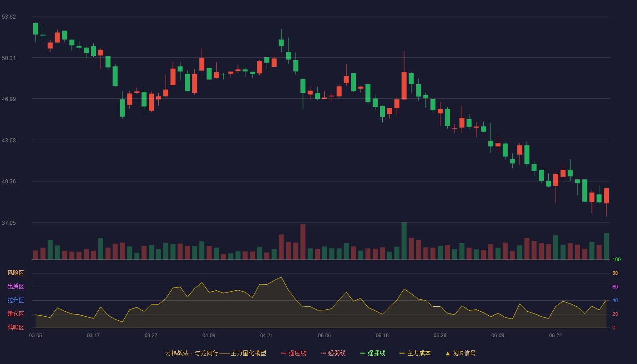This screenshot has width=637, height=364.
Task: Click the 40.36 price axis label
Action: click(9, 182)
